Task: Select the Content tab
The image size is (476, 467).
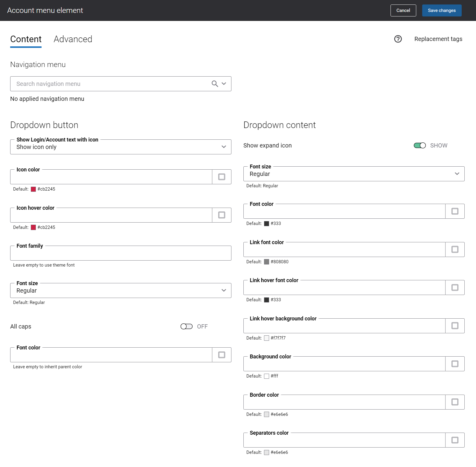Action: coord(26,39)
